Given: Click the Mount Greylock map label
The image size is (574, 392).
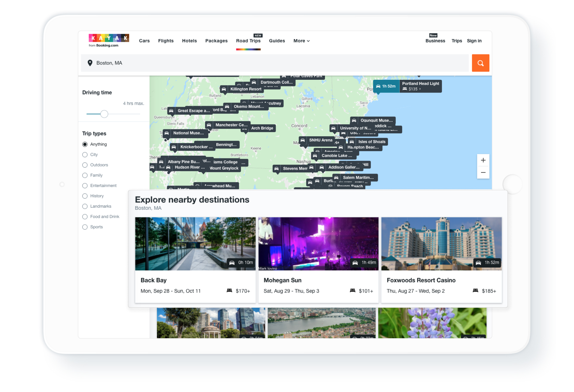Looking at the screenshot, I should click(224, 169).
